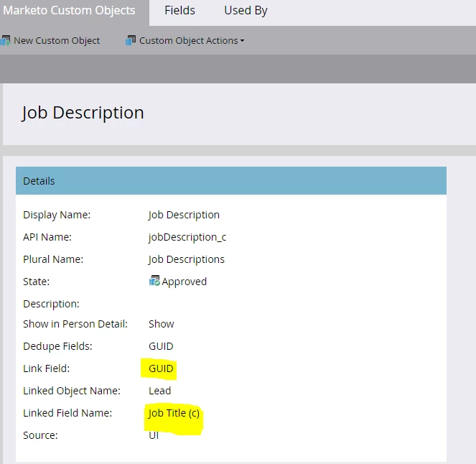Click the highlighted Link Field GUID value

(161, 368)
